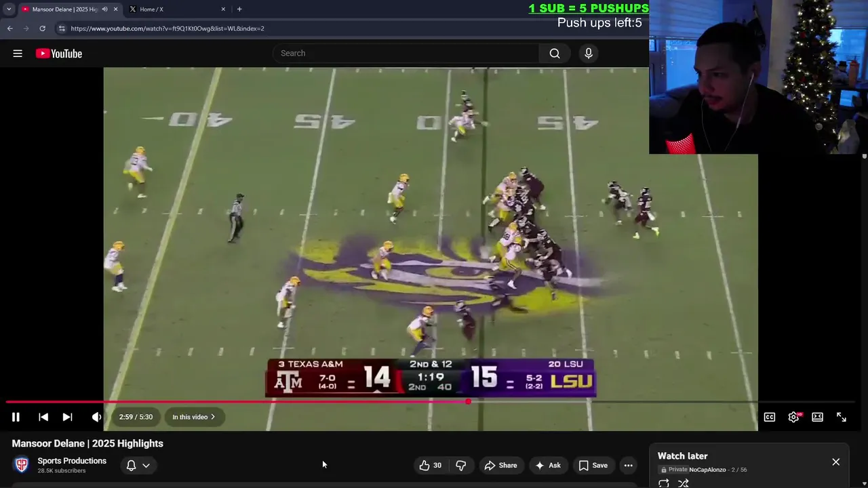Screen dimensions: 868x488
Task: Open the Ask AI button
Action: tap(548, 465)
